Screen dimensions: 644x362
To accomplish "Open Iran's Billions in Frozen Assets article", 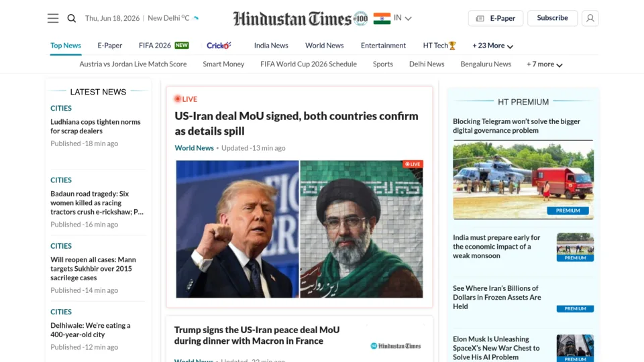I will (x=497, y=298).
